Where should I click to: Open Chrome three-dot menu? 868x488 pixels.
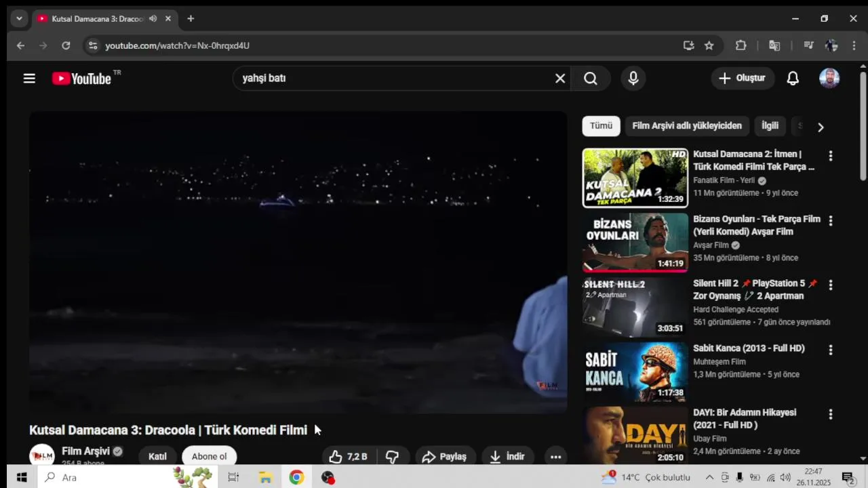pyautogui.click(x=853, y=45)
